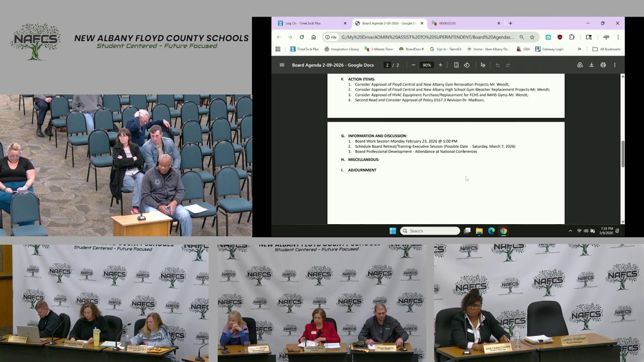Click the Board Work Session Monday February 23 line
This screenshot has width=644, height=362.
(x=406, y=141)
